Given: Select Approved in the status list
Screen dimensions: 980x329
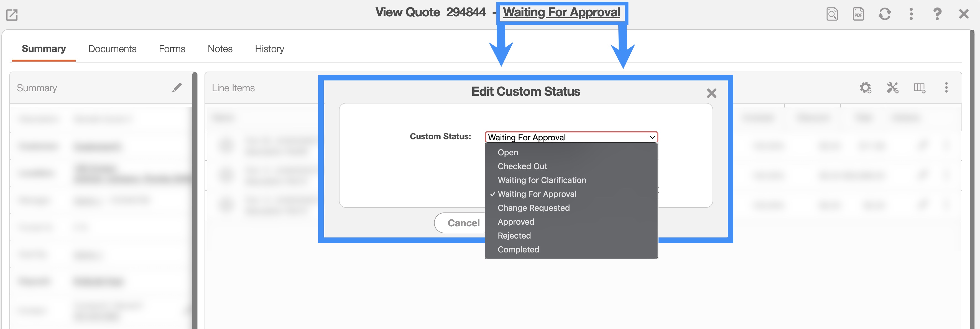Looking at the screenshot, I should [x=516, y=222].
